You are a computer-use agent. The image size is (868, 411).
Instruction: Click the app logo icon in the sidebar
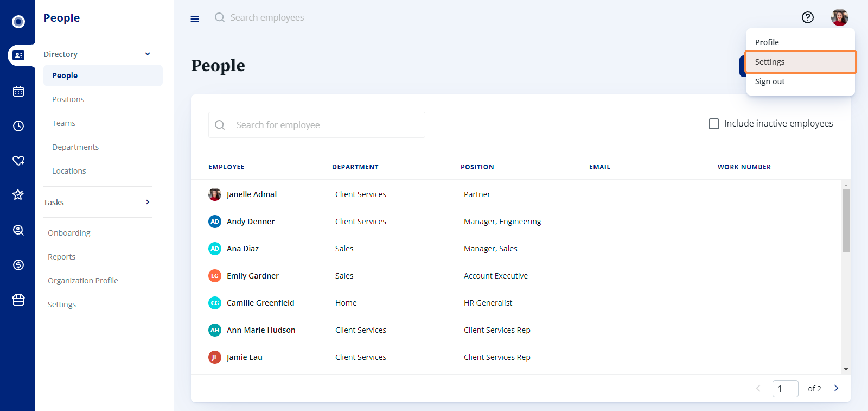coord(18,21)
